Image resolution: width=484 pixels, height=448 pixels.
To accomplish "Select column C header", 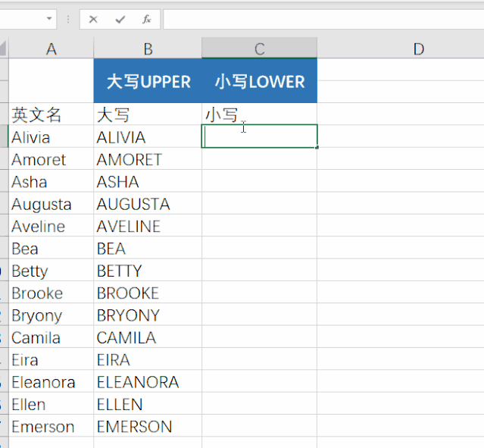I will coord(259,48).
